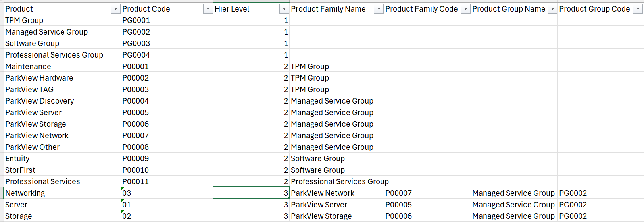Open the Product Group Code filter dropdown
The image size is (644, 222).
click(637, 9)
